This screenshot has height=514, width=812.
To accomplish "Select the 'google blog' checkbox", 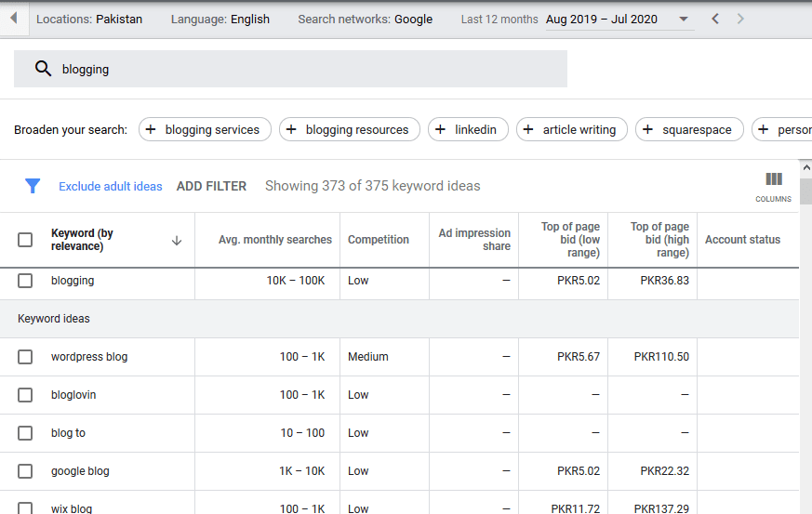I will [x=25, y=471].
